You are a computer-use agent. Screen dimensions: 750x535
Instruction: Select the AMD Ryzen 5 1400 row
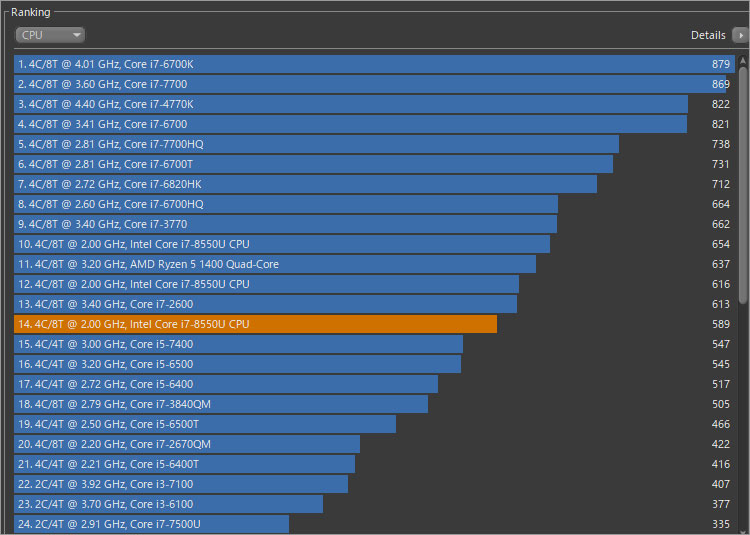pyautogui.click(x=374, y=264)
